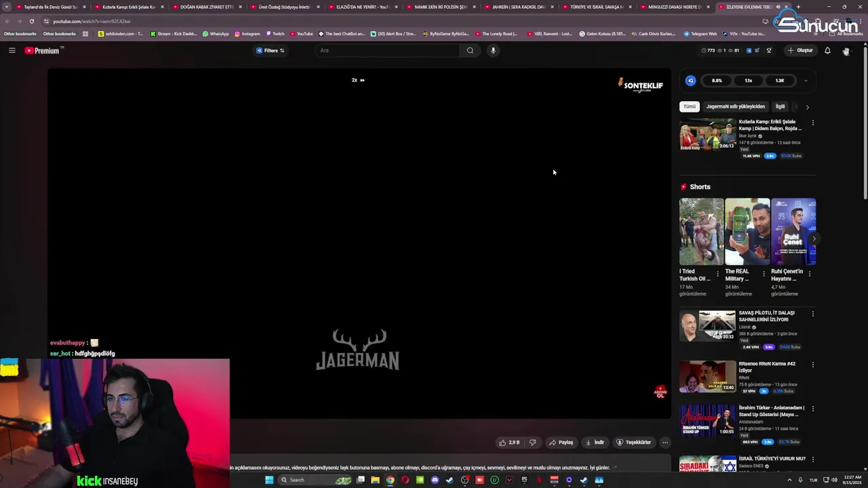Show hidden system tray icons
The height and width of the screenshot is (488, 868).
[789, 480]
